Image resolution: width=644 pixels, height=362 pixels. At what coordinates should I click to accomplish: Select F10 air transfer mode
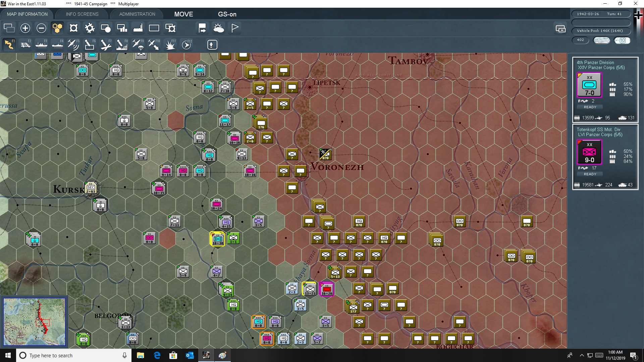[154, 44]
